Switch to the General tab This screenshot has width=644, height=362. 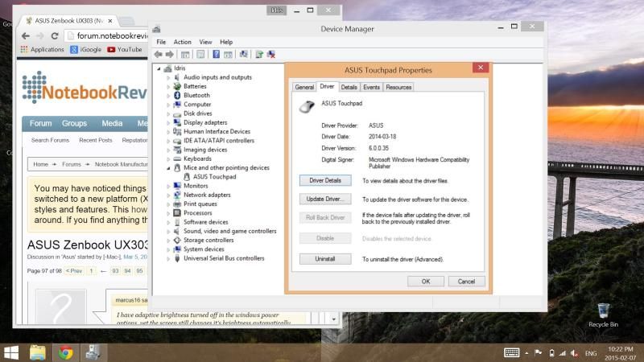click(304, 87)
